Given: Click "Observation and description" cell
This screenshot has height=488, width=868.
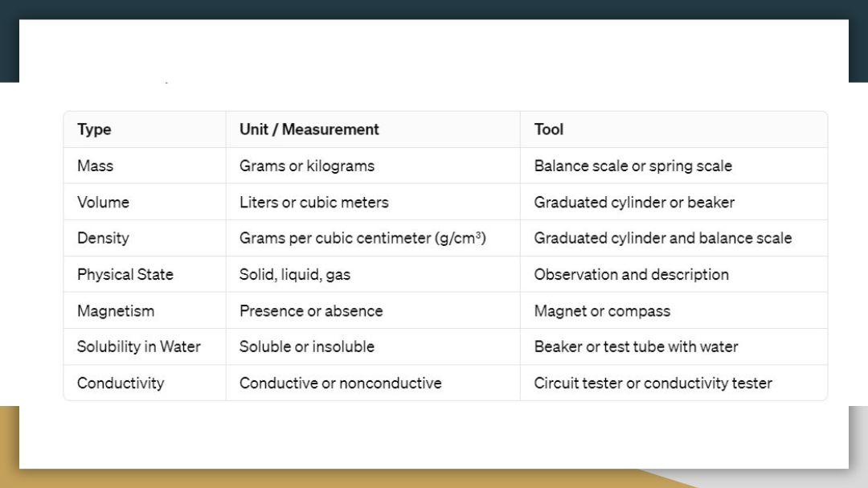Looking at the screenshot, I should point(631,274).
